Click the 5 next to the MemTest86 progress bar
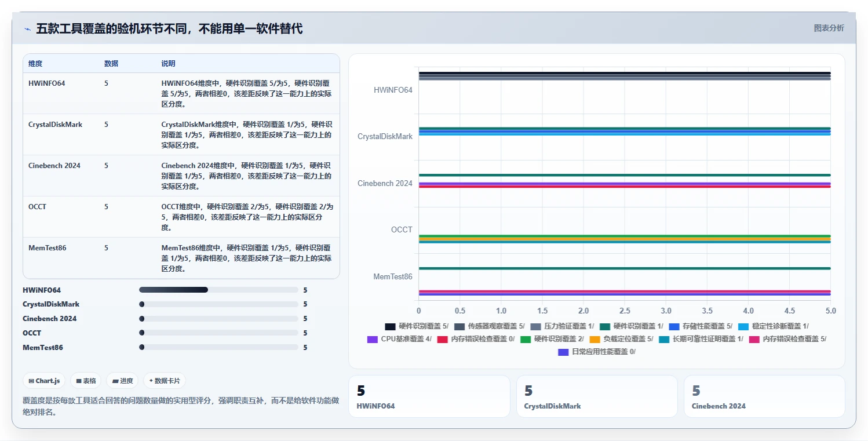Image resolution: width=868 pixels, height=441 pixels. point(305,348)
